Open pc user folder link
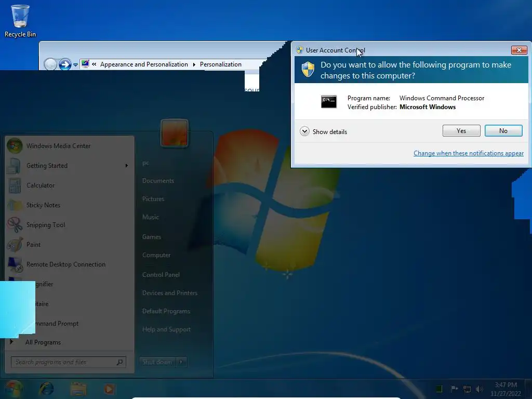532x399 pixels. point(145,163)
